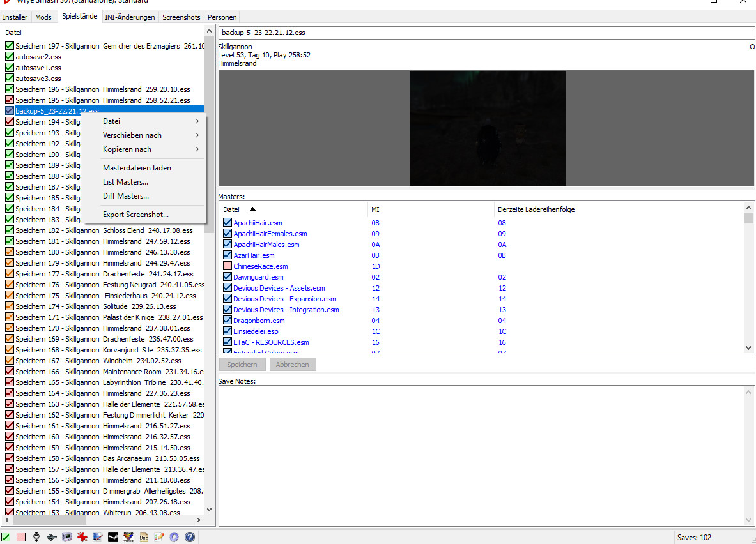Launch Steam from the status bar icon
The height and width of the screenshot is (544, 756).
point(113,537)
